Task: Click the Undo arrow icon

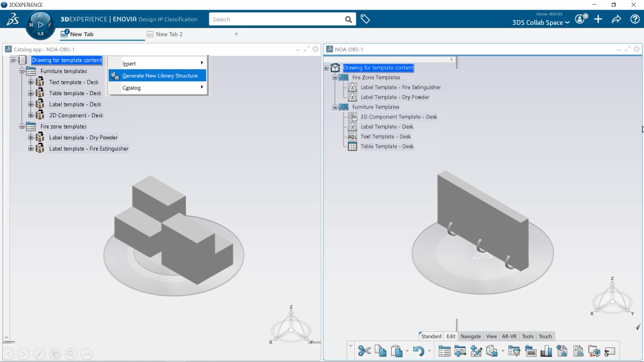Action: point(418,351)
